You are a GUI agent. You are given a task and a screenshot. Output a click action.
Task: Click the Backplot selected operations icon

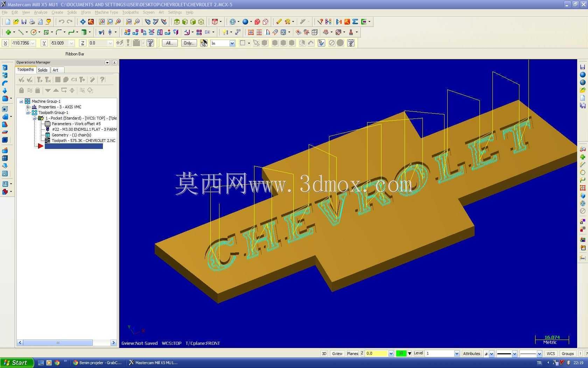click(x=58, y=80)
